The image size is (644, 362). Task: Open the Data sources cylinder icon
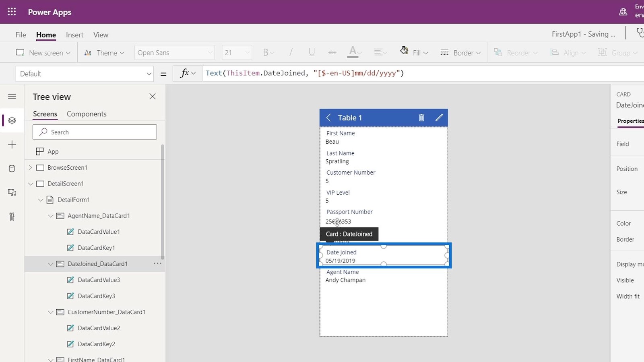click(x=12, y=169)
